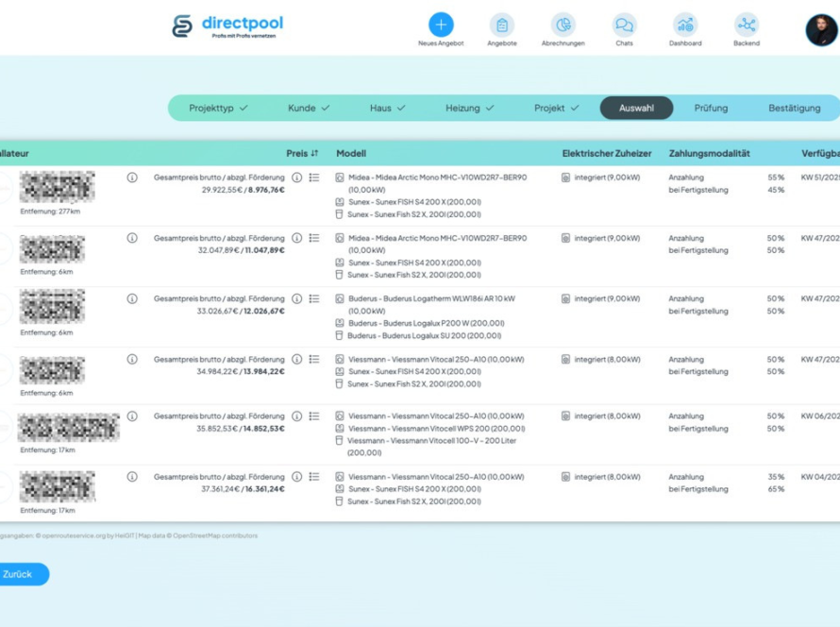The image size is (840, 627).
Task: Click the Neues Angebot plus icon
Action: click(441, 25)
